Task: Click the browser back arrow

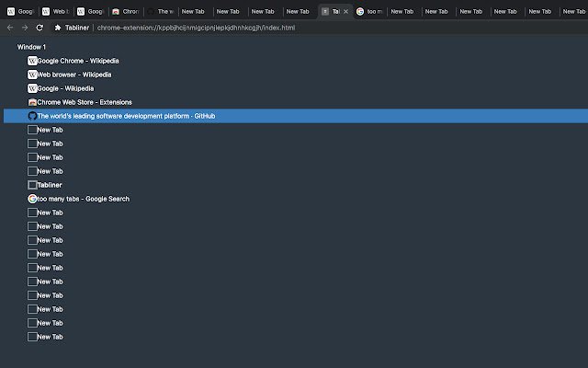Action: coord(10,28)
